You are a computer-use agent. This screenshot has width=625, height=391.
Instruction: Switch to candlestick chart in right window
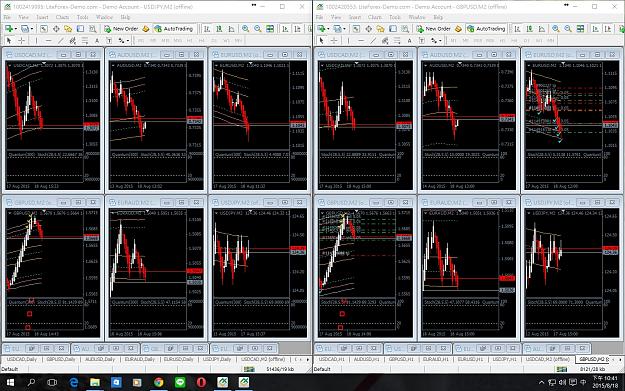529,29
